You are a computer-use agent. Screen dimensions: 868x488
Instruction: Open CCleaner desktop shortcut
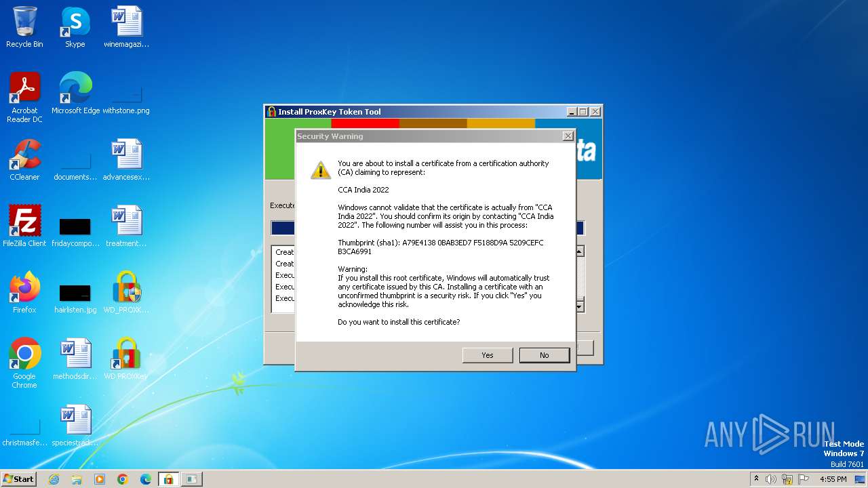click(x=24, y=159)
